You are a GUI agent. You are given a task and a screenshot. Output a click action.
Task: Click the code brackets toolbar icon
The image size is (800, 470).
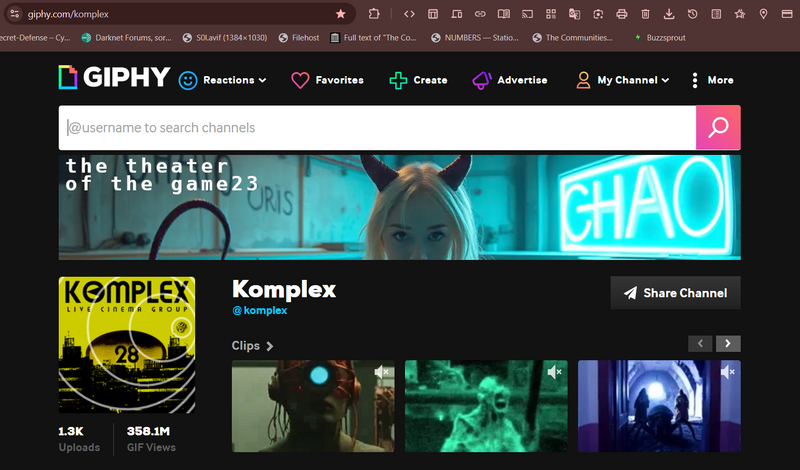409,14
